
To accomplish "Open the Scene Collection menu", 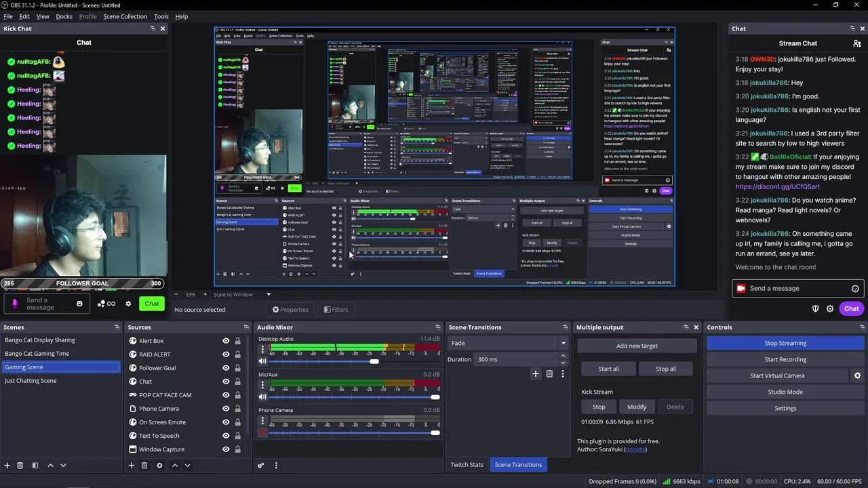I will [x=125, y=16].
